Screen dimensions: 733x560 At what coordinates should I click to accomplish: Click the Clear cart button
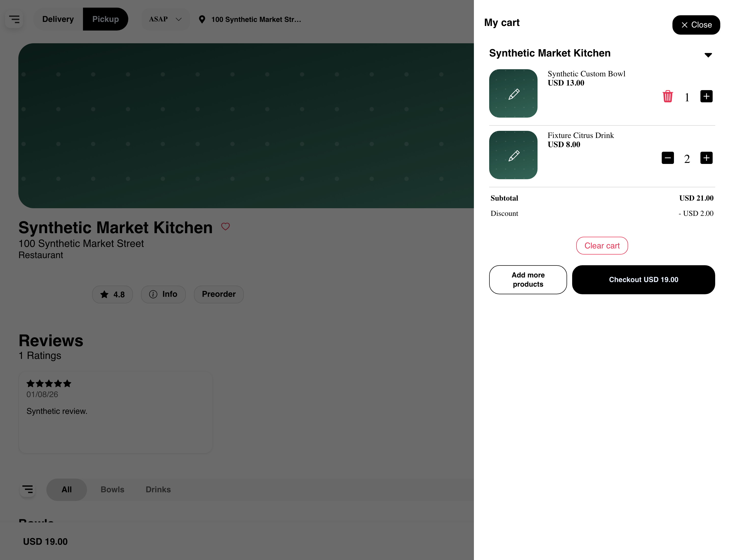[602, 246]
